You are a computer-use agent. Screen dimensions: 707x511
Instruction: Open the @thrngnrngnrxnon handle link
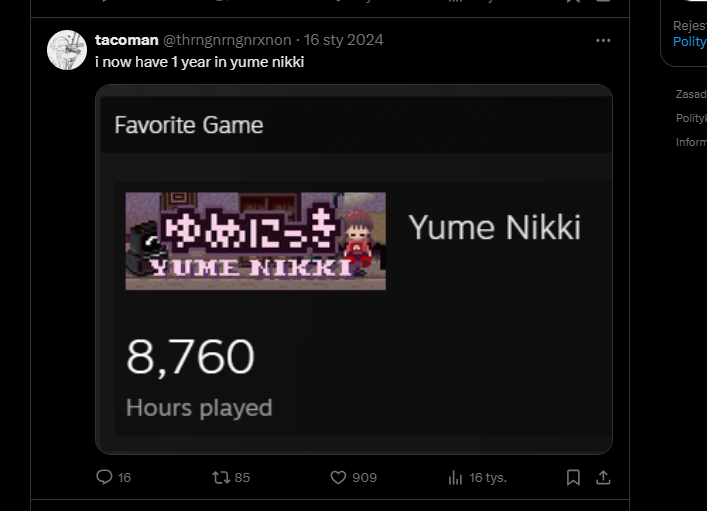(x=227, y=40)
